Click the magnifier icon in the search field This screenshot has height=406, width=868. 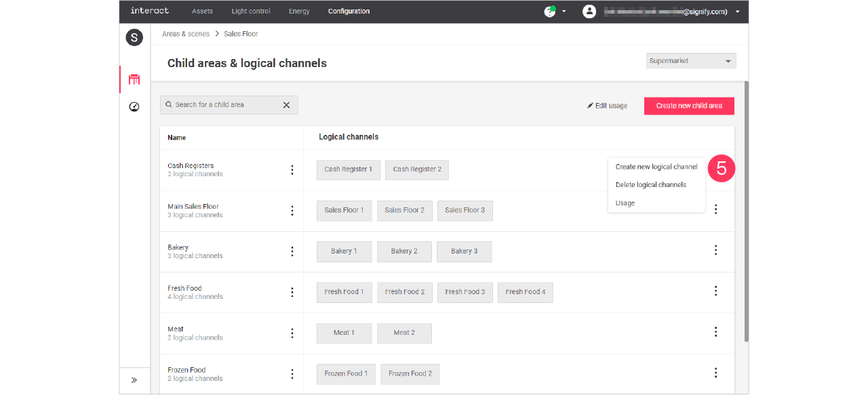coord(168,104)
